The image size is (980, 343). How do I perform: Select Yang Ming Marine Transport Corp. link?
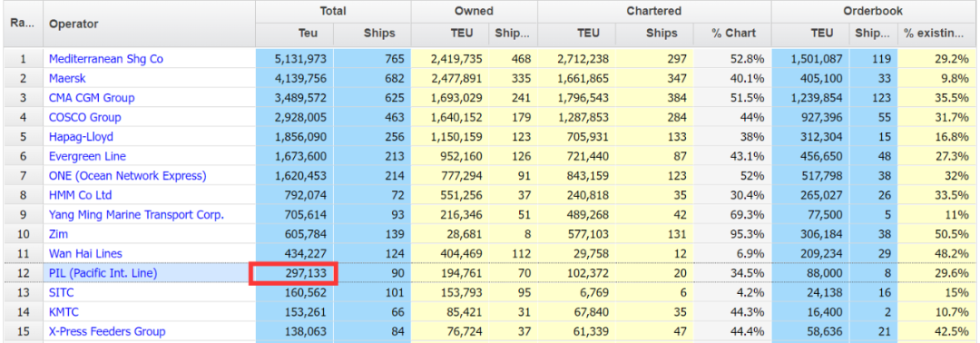click(136, 214)
